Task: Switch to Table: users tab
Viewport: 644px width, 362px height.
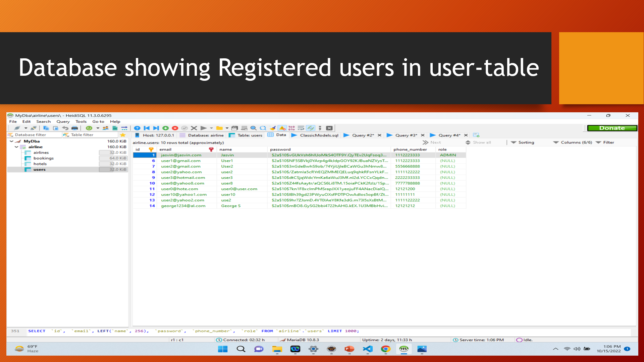Action: click(246, 135)
